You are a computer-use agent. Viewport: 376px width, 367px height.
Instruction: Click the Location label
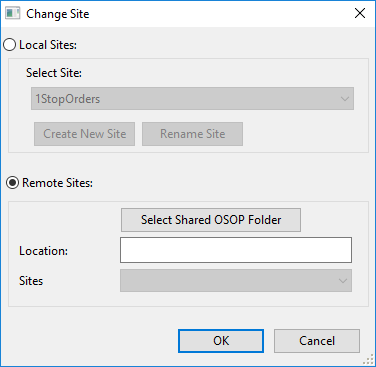click(43, 251)
